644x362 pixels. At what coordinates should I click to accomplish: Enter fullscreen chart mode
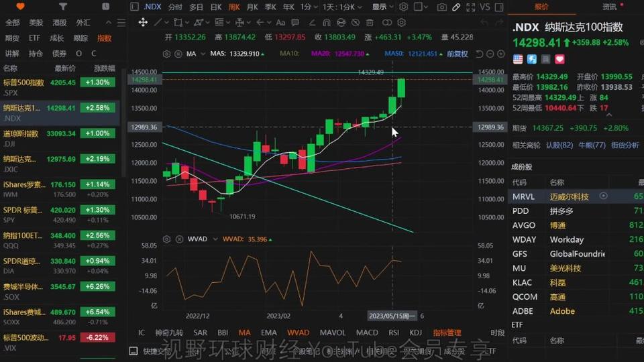pyautogui.click(x=471, y=7)
